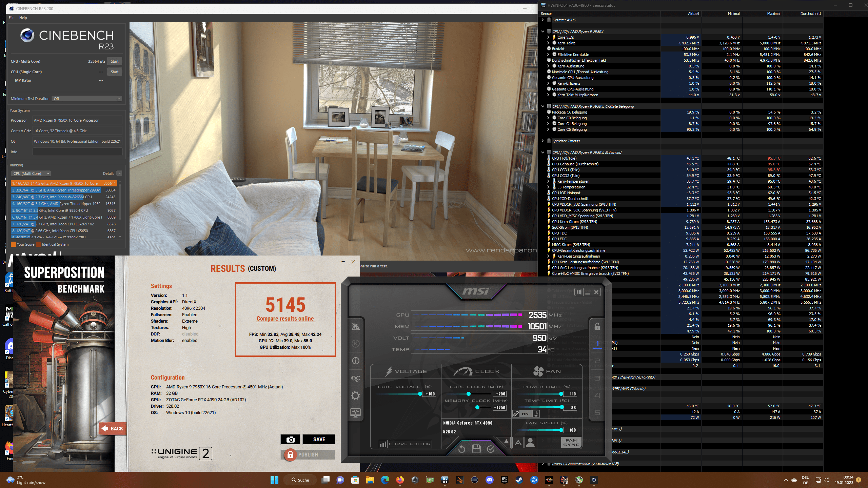Open the Afterburner Curve Editor
This screenshot has width=868, height=488.
pos(405,444)
